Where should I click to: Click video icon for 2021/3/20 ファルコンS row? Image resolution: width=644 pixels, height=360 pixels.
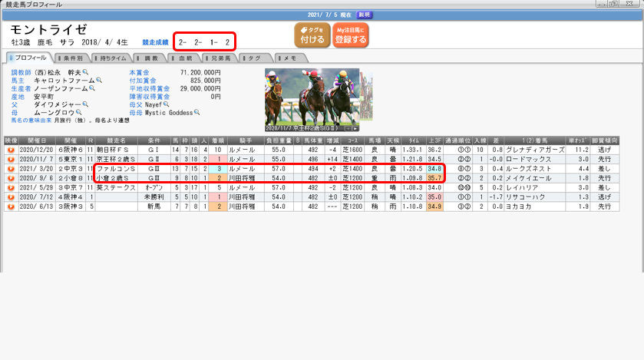point(10,167)
